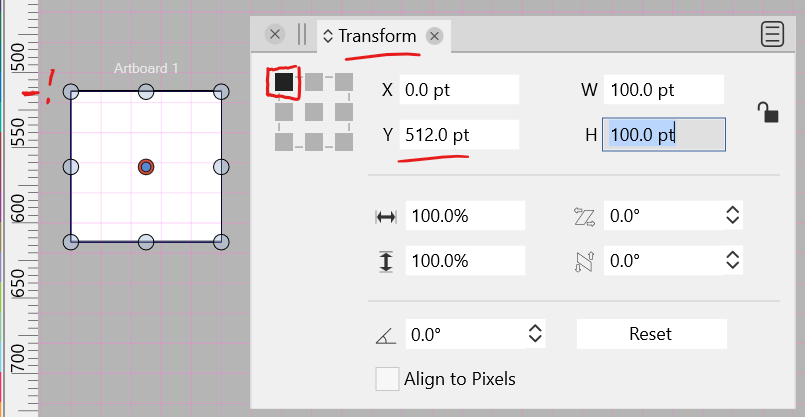Viewport: 805px width, 417px height.
Task: Open the horizontal shear angle stepper
Action: click(x=732, y=215)
